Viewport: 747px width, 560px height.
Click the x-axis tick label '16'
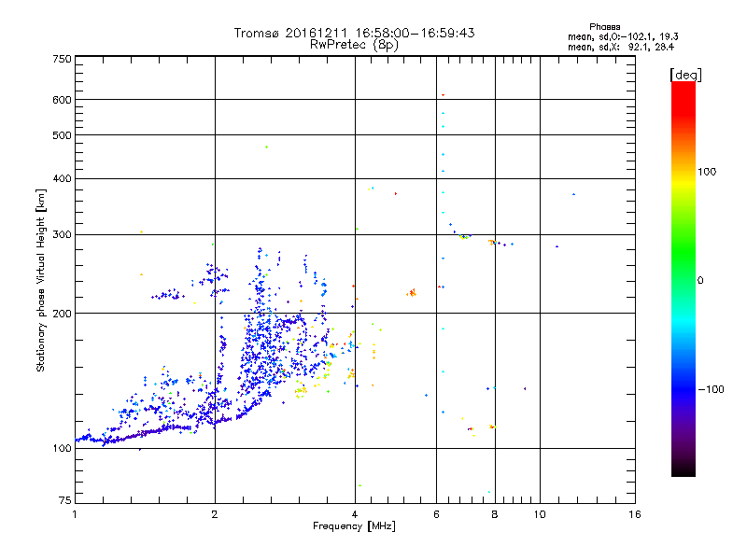(635, 514)
